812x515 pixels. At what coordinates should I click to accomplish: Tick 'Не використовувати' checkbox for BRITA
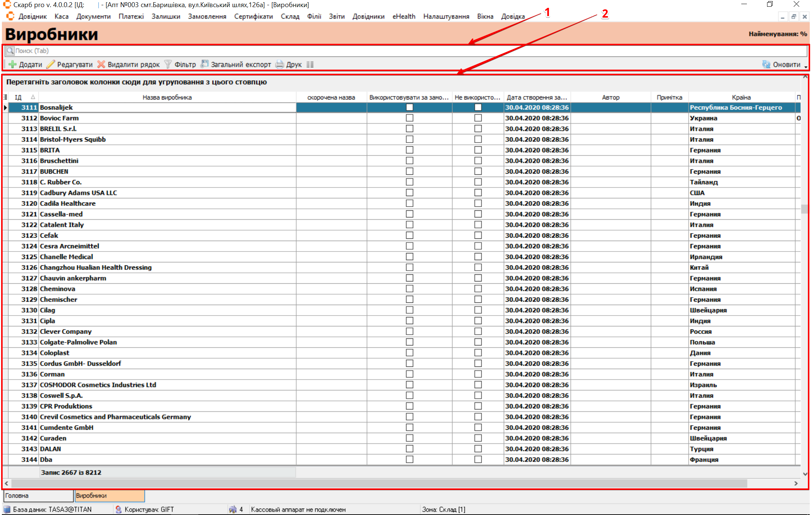point(478,150)
